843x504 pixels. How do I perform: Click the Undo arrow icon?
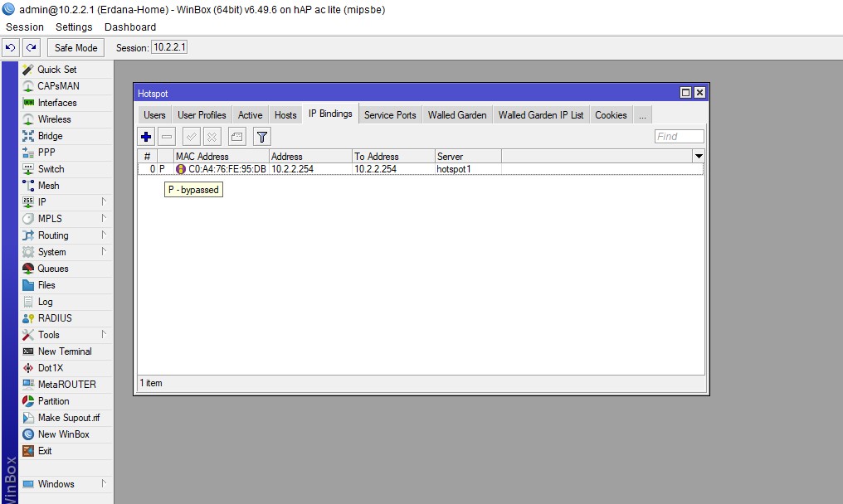click(11, 47)
